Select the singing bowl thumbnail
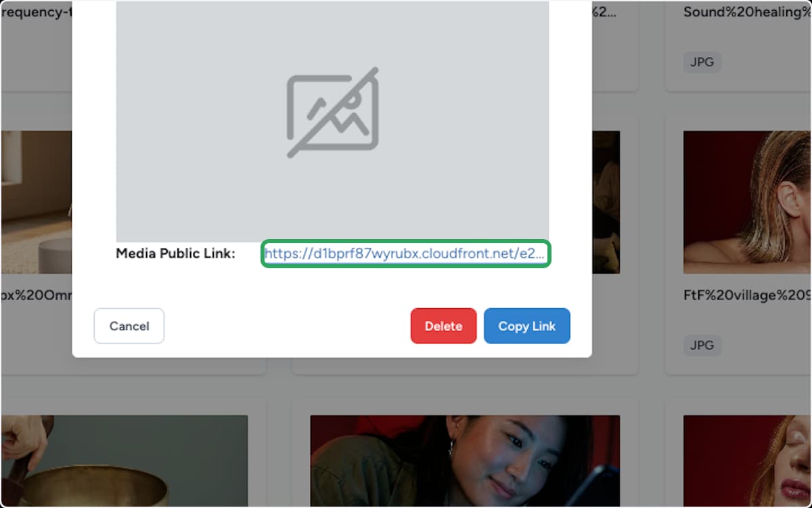Screen dimensions: 812x508 (x=125, y=461)
